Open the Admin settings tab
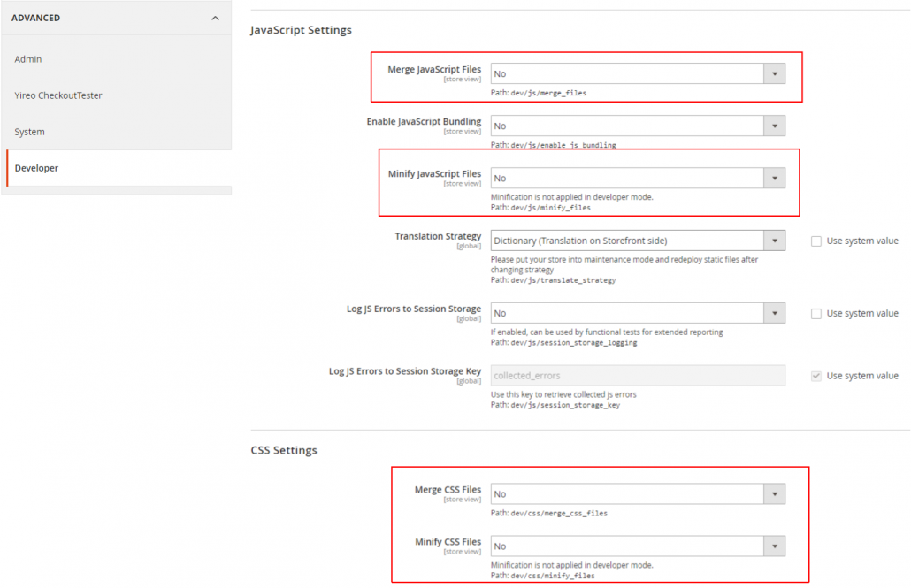Viewport: 911px width, 588px height. (28, 59)
